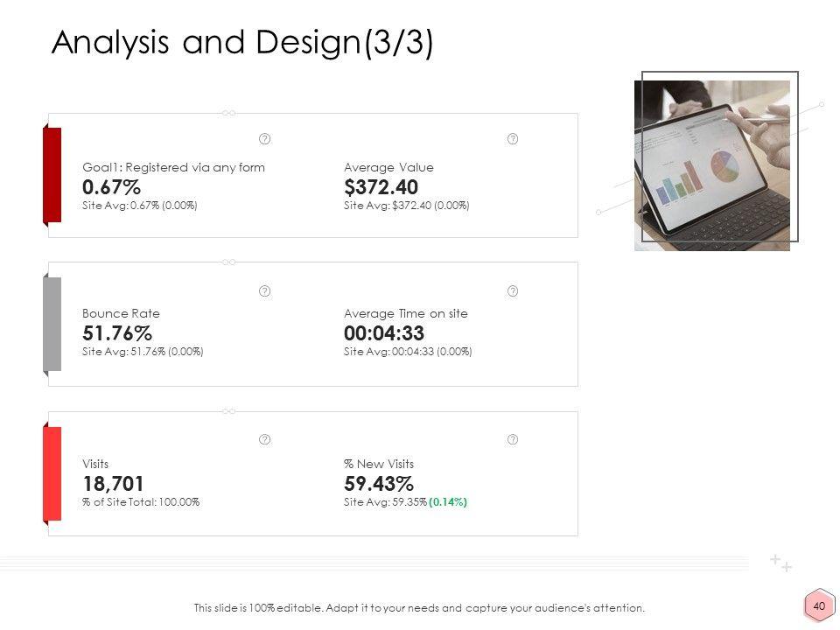The width and height of the screenshot is (840, 630).
Task: Click the plus signs decoration near bottom right
Action: pyautogui.click(x=781, y=563)
